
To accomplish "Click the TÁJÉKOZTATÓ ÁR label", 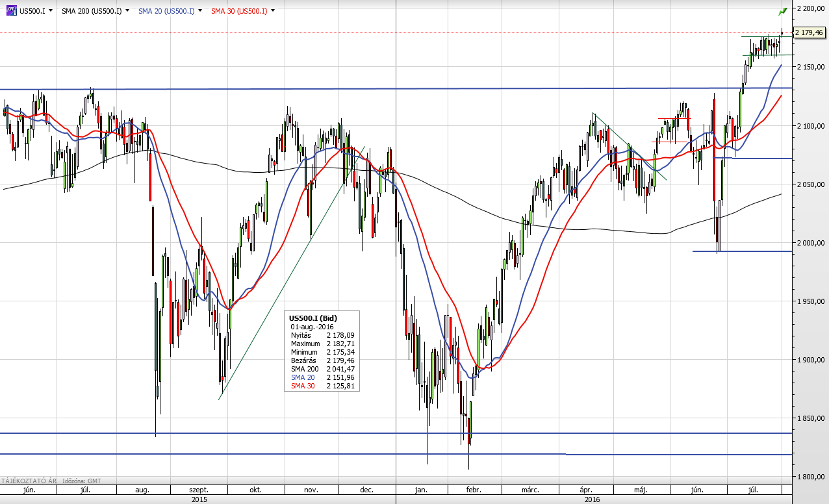I will pos(28,481).
